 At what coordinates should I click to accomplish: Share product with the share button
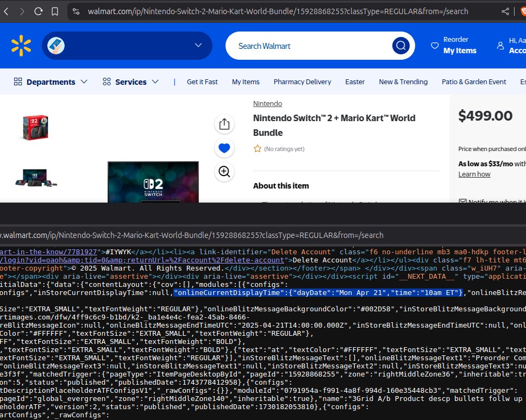[224, 124]
